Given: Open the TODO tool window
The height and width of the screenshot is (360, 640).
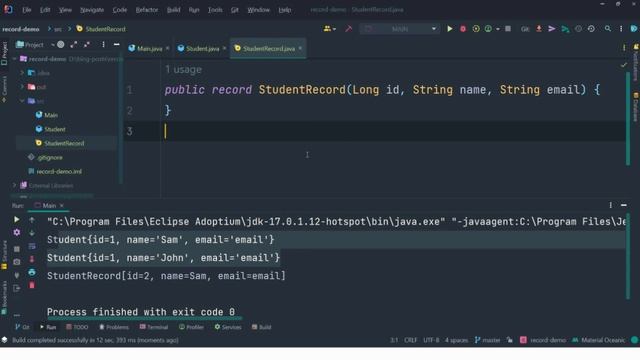Looking at the screenshot, I should (x=77, y=327).
